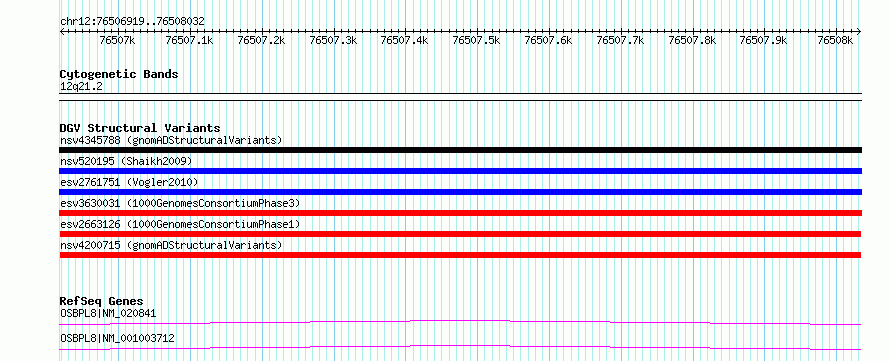
Task: Open the nsv4200715 gnomADStructuralVariants label
Action: [x=171, y=245]
